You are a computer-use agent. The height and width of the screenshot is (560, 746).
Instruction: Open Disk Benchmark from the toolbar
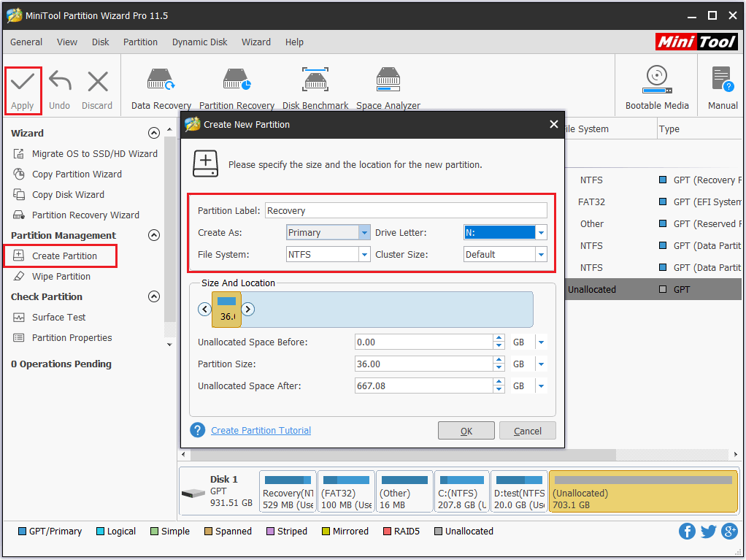pos(315,80)
